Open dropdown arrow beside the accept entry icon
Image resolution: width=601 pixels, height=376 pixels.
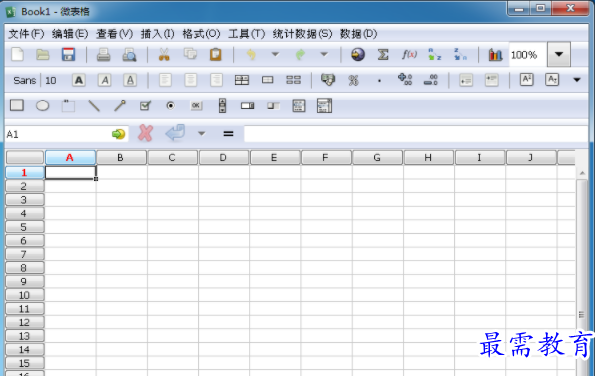(202, 133)
